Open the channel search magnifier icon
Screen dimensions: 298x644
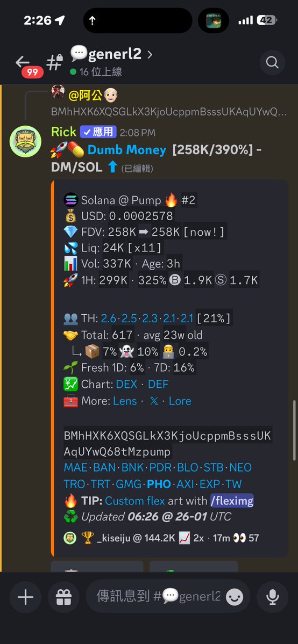click(x=273, y=62)
